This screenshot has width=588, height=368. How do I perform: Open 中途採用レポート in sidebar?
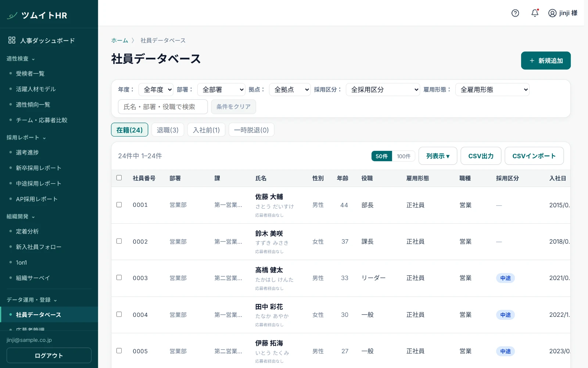point(39,183)
